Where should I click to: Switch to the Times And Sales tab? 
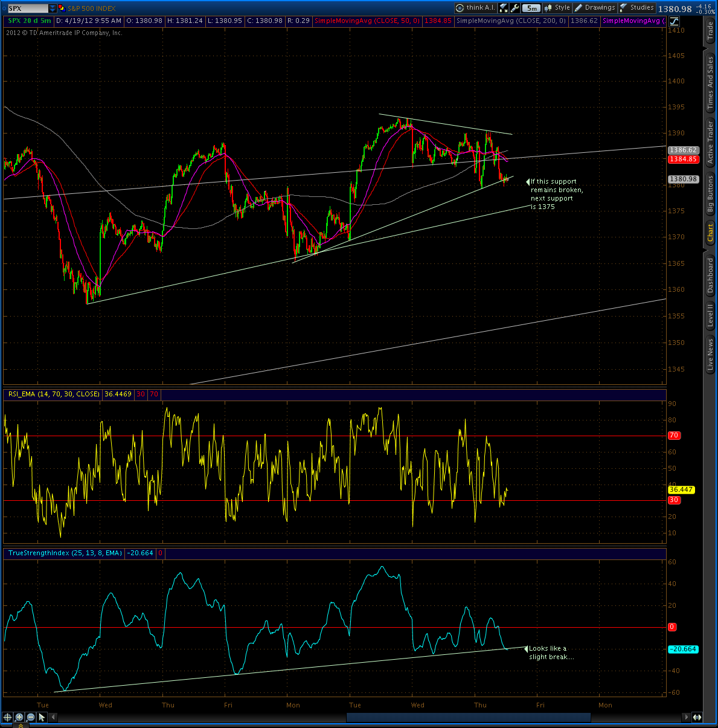point(710,83)
